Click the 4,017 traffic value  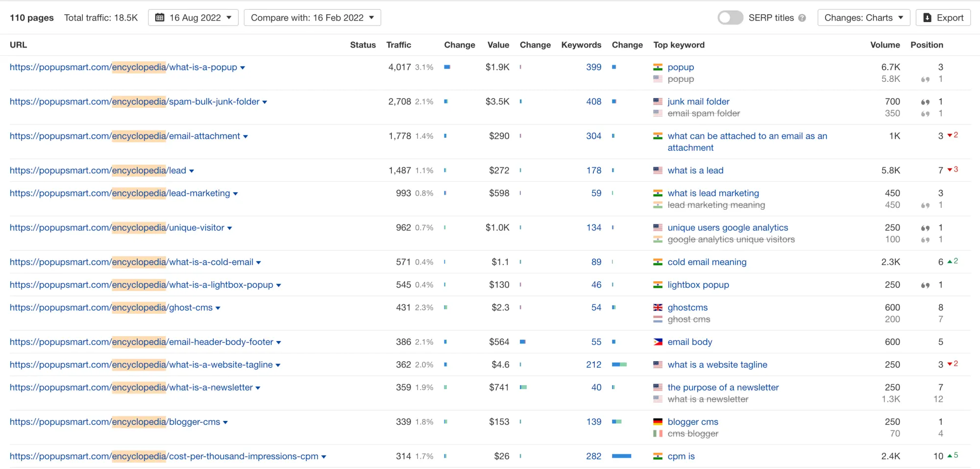399,67
